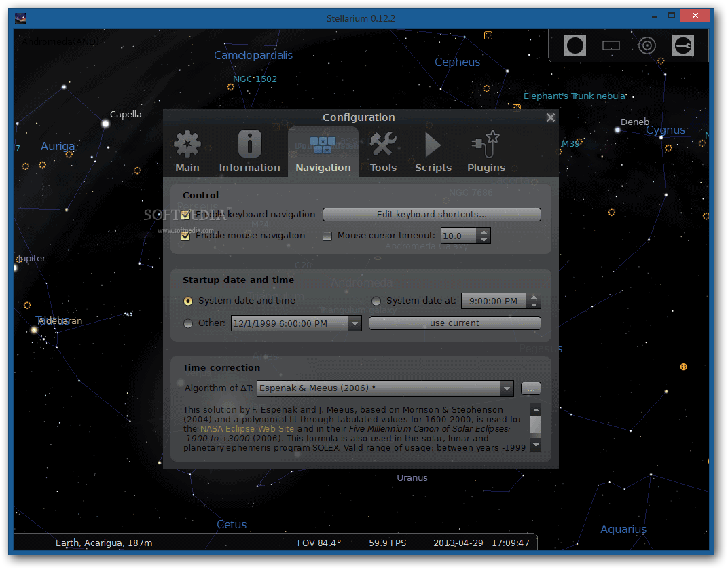Select the Navigation tab
The width and height of the screenshot is (728, 569).
[323, 152]
